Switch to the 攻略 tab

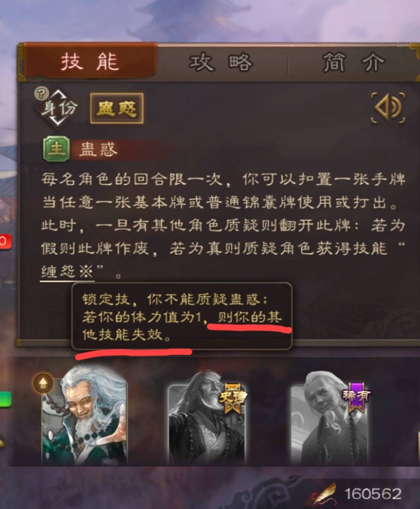point(221,62)
